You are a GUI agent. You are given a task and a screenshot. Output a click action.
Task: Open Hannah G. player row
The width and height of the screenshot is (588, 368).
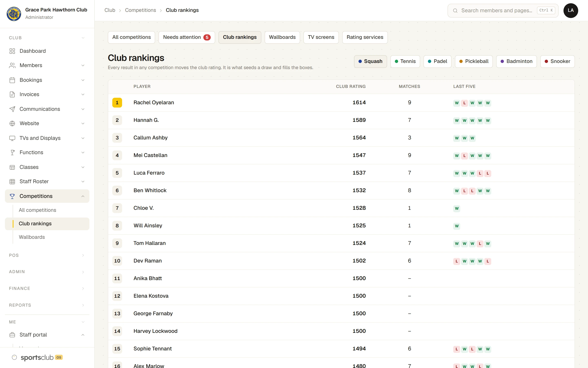[341, 120]
